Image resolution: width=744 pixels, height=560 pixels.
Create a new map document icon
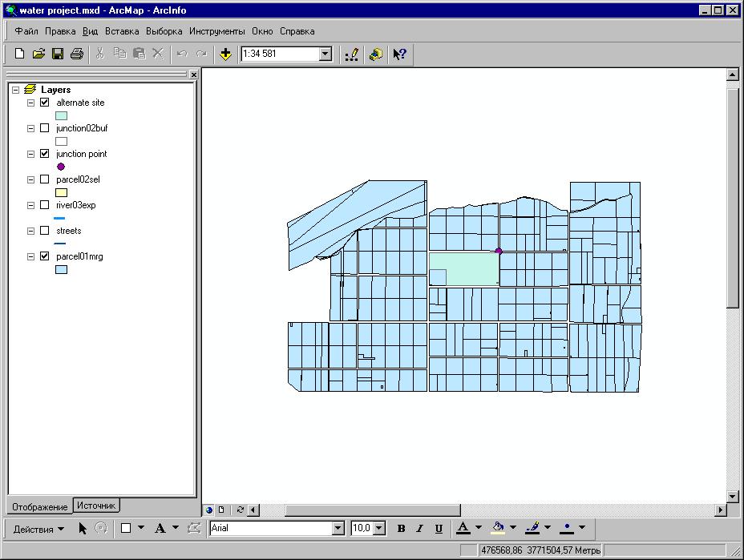(19, 54)
